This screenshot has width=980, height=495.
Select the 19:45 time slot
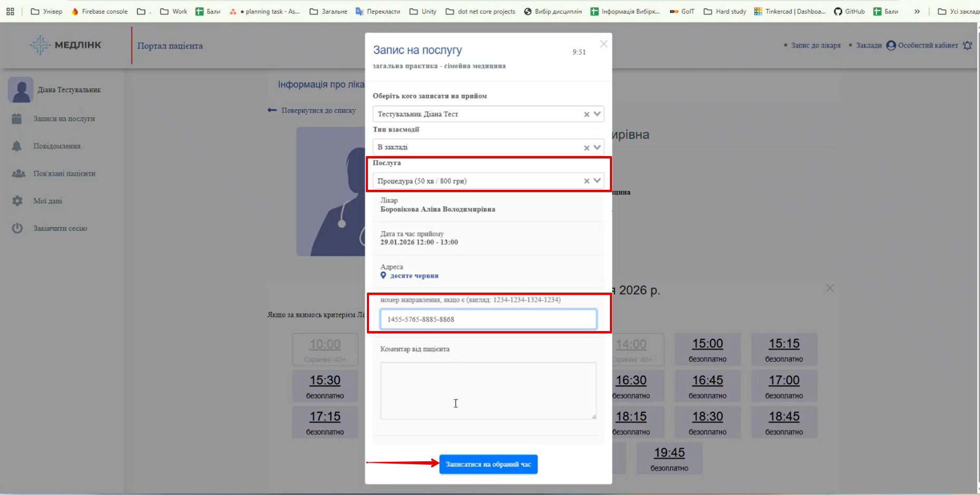pos(669,458)
